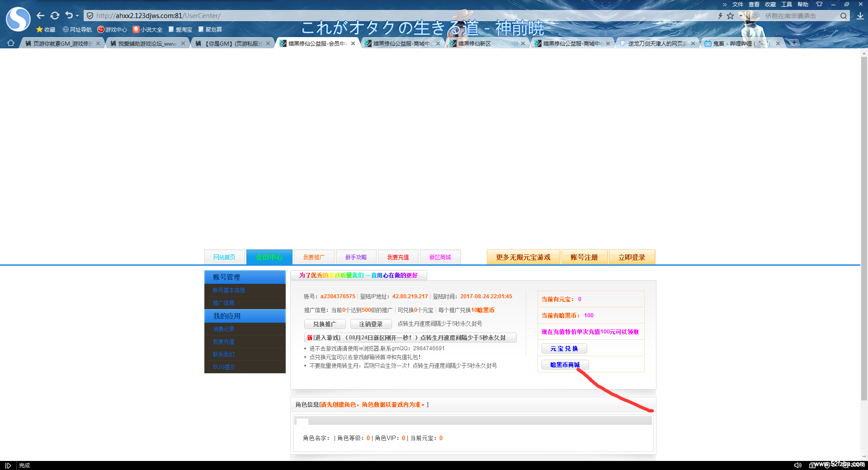Open the 新手攻略 nav tab
868x470 pixels.
356,257
